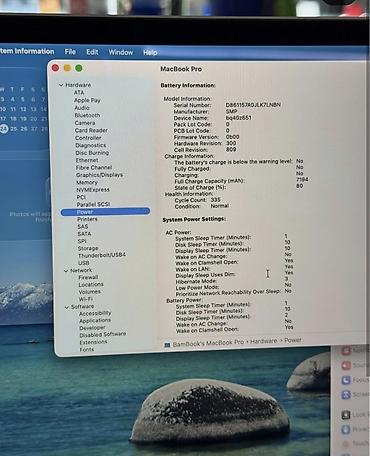Open the Edit menu
The height and width of the screenshot is (456, 370).
coord(92,52)
